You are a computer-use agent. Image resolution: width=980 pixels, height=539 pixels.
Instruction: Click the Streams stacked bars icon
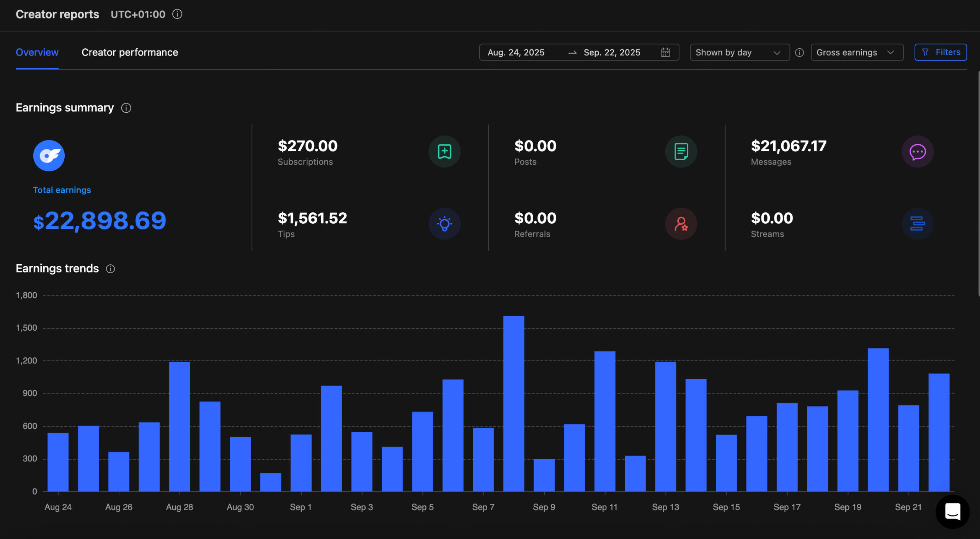pyautogui.click(x=917, y=224)
